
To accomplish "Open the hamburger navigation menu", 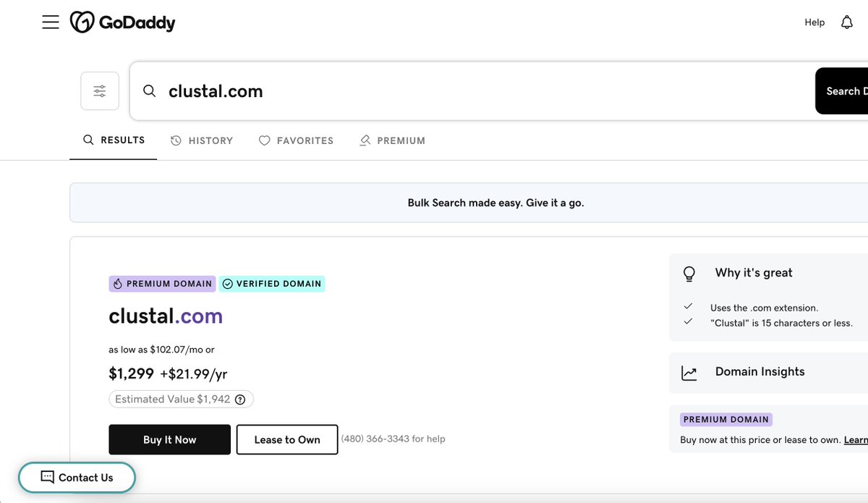I will [x=51, y=22].
